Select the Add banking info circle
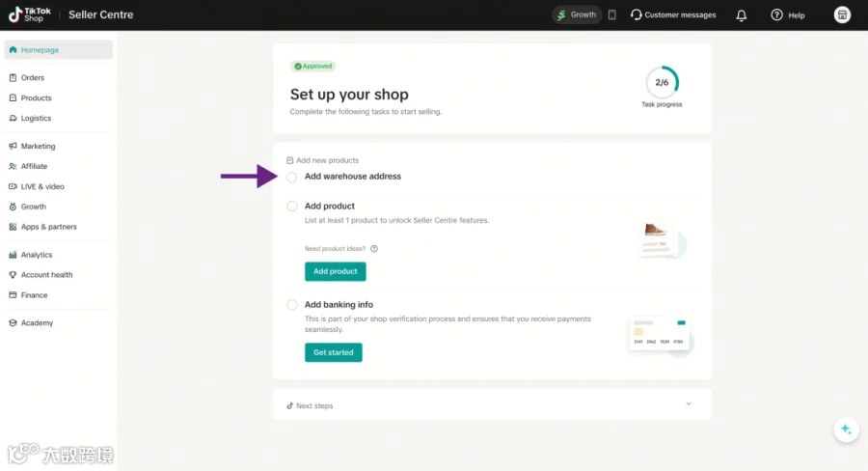This screenshot has width=868, height=471. pos(291,305)
